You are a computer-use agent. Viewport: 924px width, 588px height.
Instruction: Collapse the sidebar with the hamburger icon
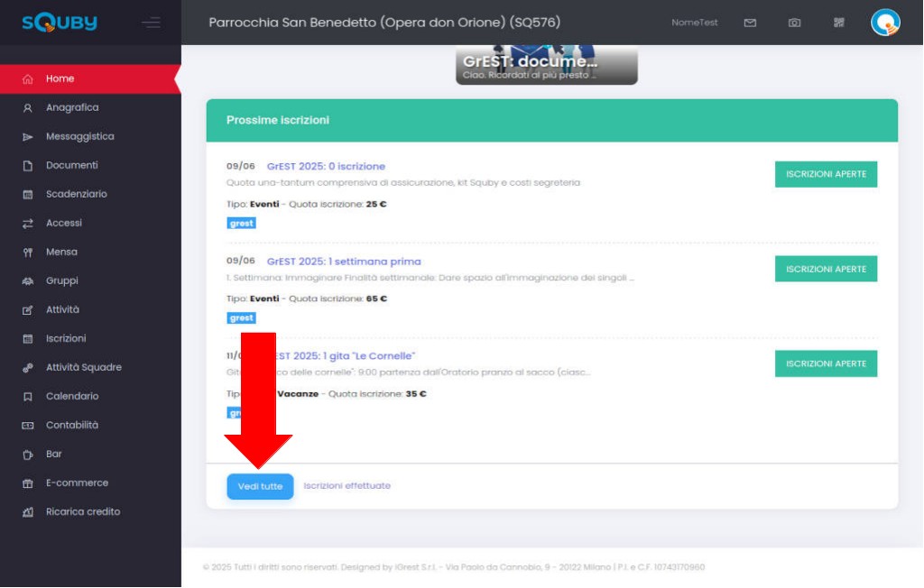(x=151, y=23)
